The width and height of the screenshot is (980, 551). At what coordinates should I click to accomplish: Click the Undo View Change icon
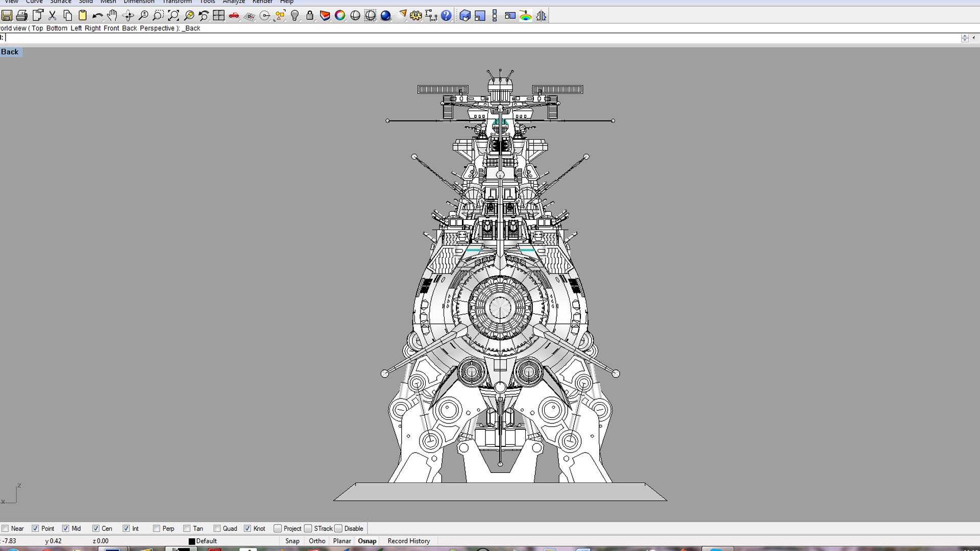tap(204, 16)
